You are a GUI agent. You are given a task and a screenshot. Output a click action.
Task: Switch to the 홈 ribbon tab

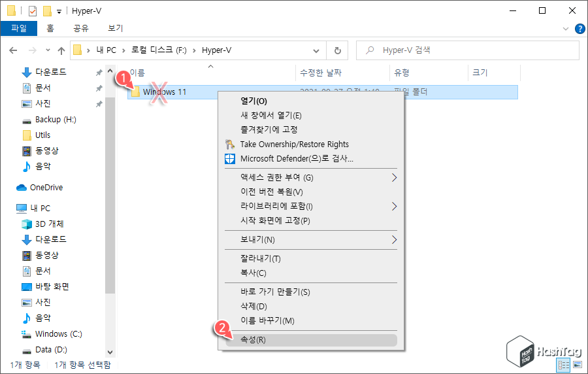point(50,28)
